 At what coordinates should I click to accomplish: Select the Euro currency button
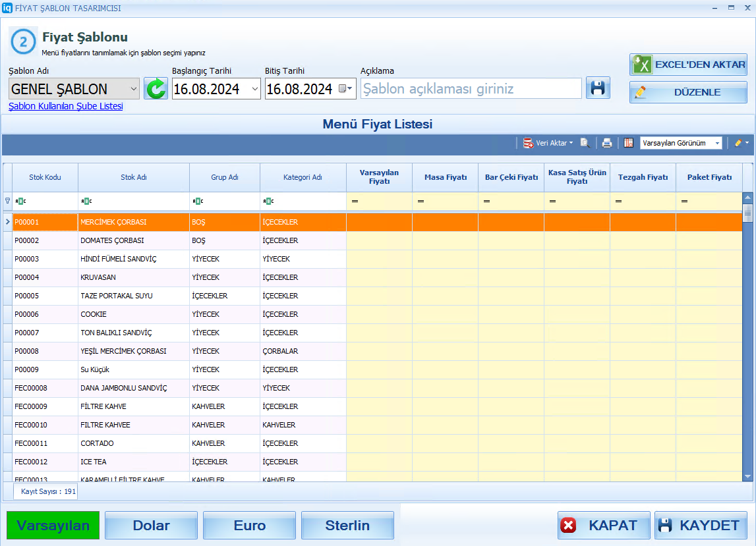click(x=250, y=526)
